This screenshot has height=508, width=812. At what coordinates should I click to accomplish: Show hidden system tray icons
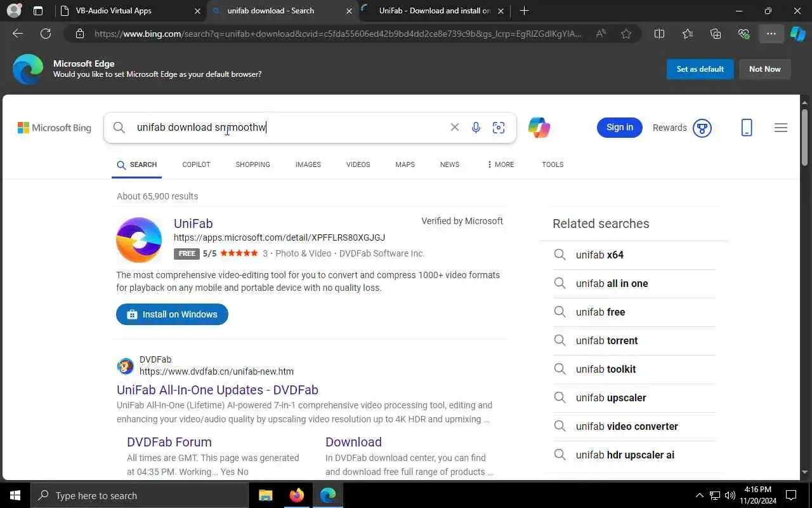pyautogui.click(x=700, y=495)
